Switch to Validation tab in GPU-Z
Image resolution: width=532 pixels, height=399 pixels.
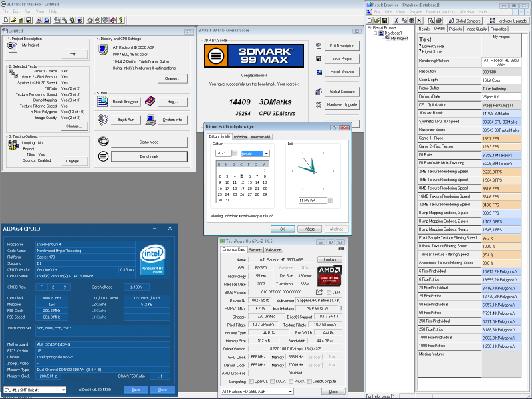click(273, 250)
